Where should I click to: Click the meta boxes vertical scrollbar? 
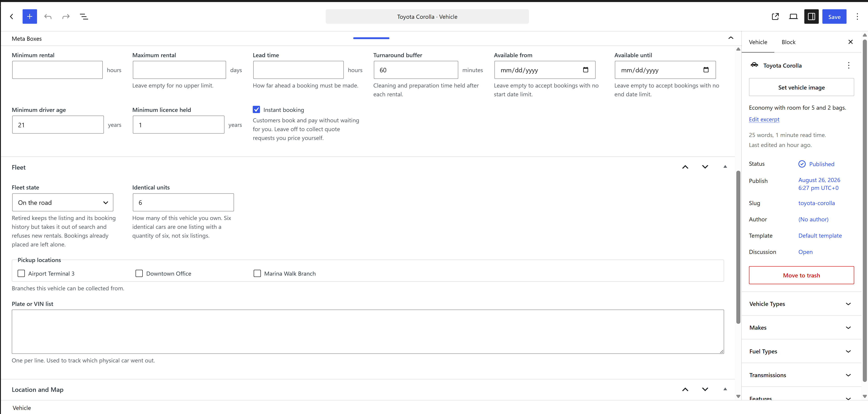pyautogui.click(x=738, y=247)
